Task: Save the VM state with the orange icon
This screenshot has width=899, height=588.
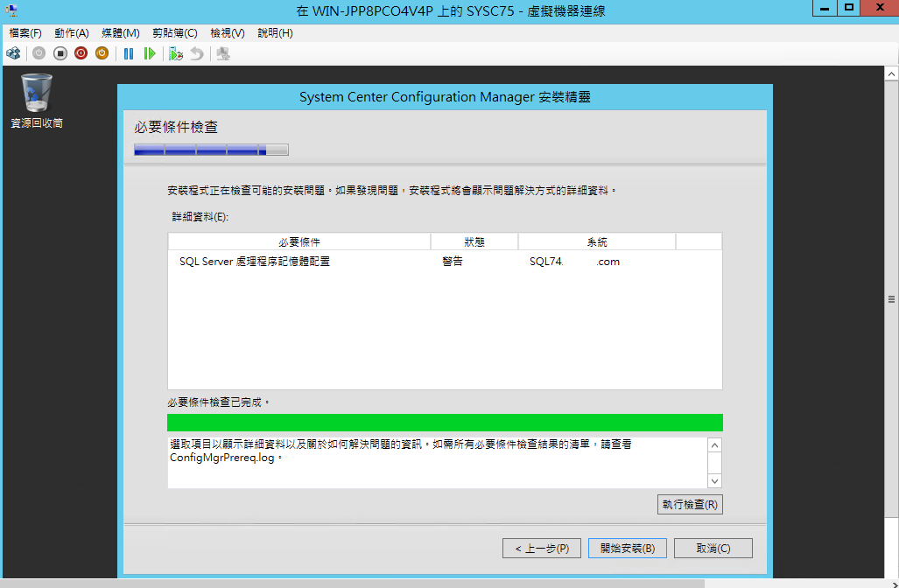Action: (x=102, y=54)
